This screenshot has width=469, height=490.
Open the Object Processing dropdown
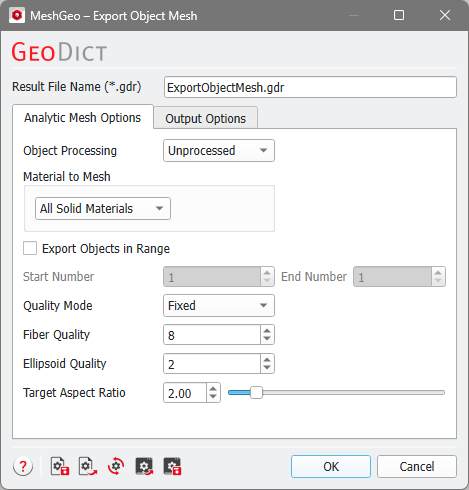pos(219,151)
